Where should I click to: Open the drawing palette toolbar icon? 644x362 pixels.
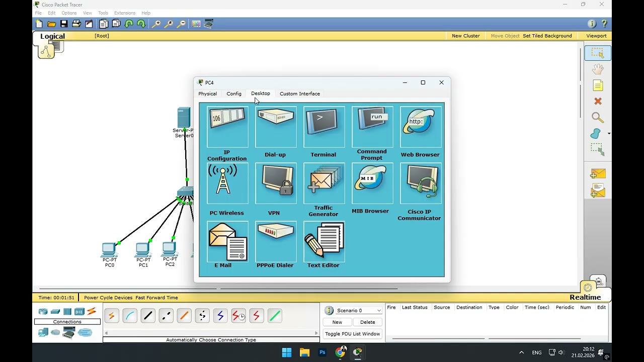pos(196,24)
